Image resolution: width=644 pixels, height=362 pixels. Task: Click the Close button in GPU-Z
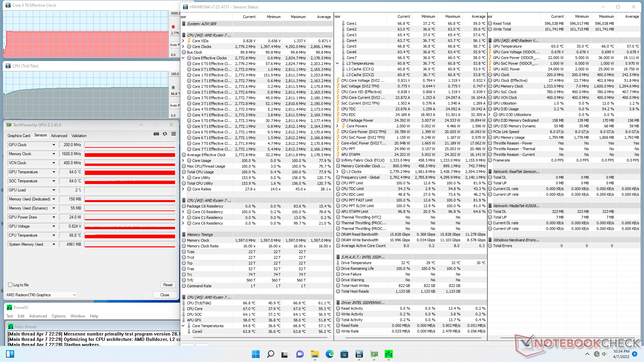[165, 295]
